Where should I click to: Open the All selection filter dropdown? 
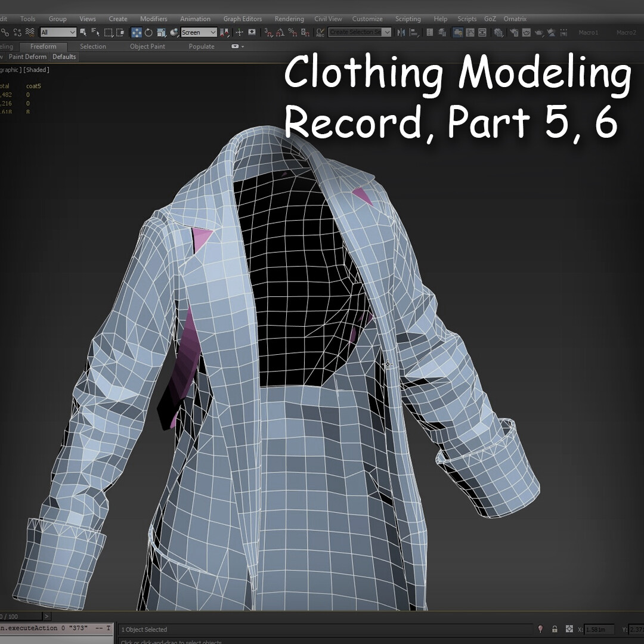tap(57, 32)
